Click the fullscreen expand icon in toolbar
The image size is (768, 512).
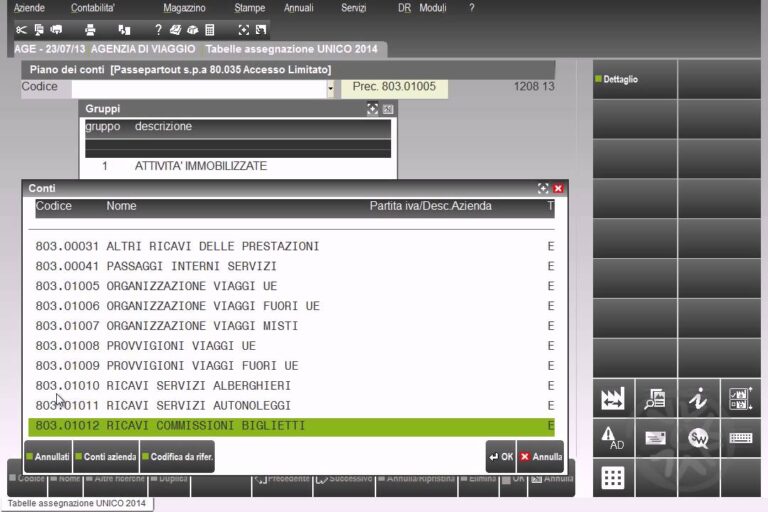243,30
